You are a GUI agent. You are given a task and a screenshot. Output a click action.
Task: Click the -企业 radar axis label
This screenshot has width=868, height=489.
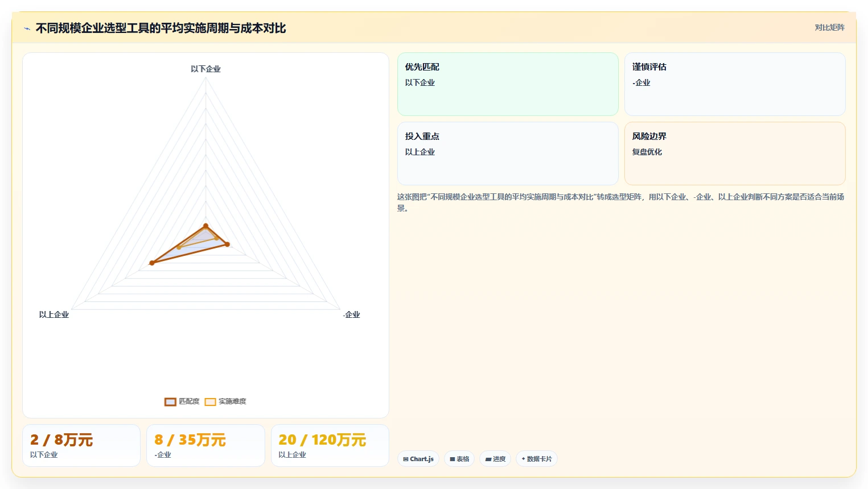(352, 314)
